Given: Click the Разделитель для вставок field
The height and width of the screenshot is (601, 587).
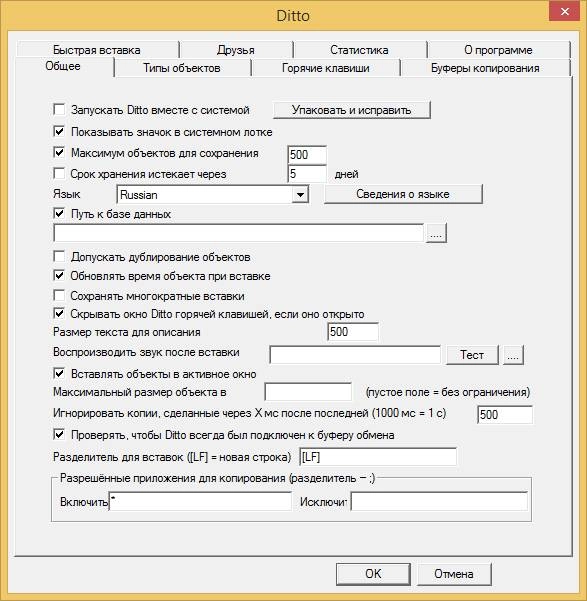Looking at the screenshot, I should click(x=378, y=457).
